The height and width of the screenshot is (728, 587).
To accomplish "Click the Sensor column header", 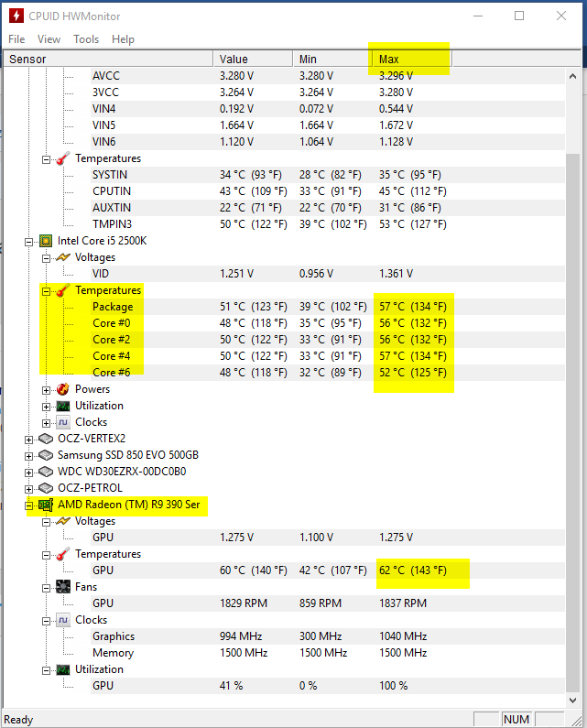I will [108, 59].
